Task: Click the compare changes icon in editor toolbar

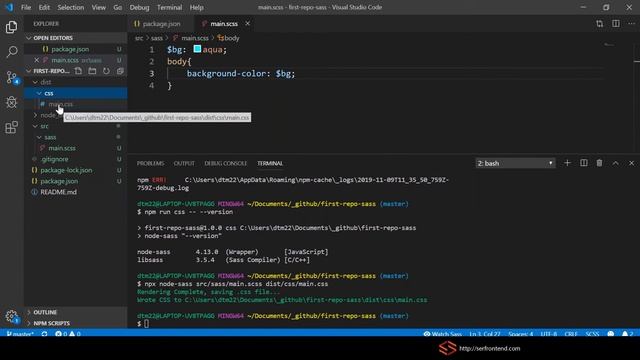Action: click(x=599, y=24)
